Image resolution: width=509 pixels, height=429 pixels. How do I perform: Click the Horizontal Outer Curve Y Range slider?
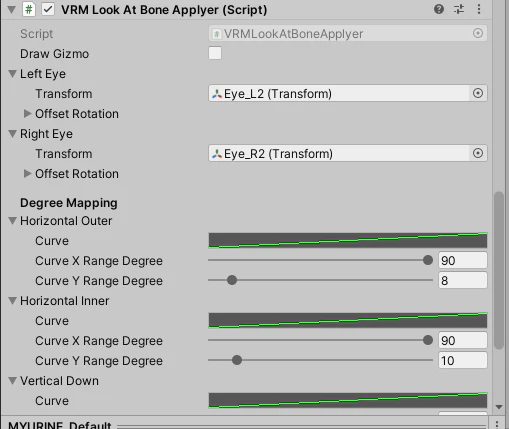[320, 280]
